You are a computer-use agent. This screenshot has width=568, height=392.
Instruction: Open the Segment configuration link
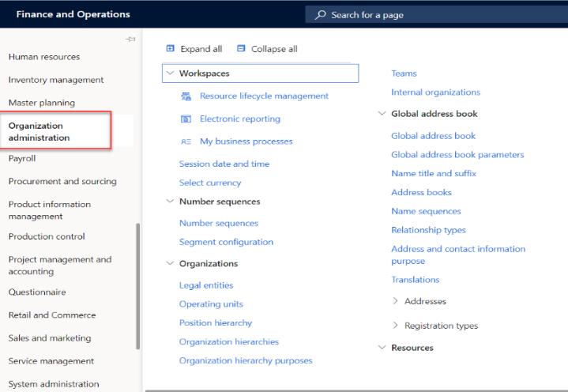click(x=226, y=242)
